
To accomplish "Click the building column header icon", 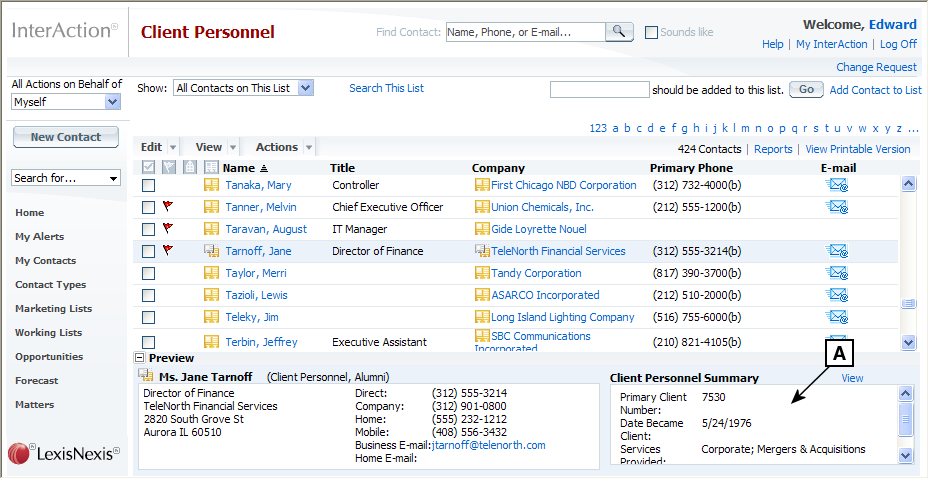I will click(x=190, y=168).
